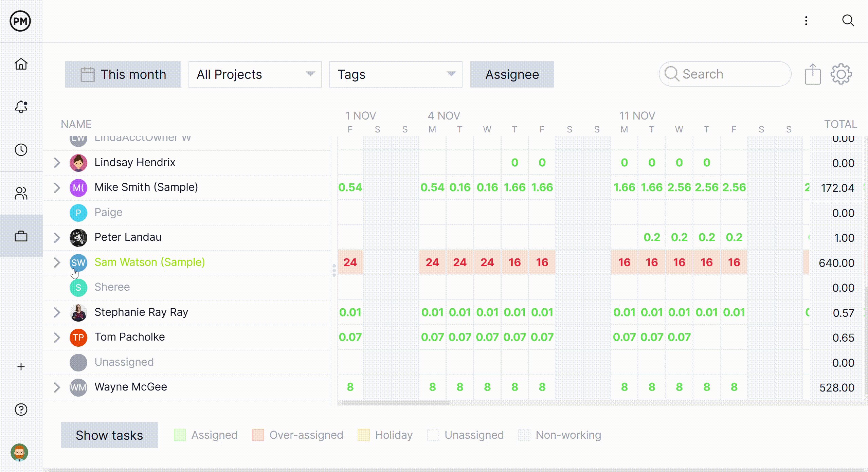Click Mike Smith purple avatar

[x=78, y=187]
